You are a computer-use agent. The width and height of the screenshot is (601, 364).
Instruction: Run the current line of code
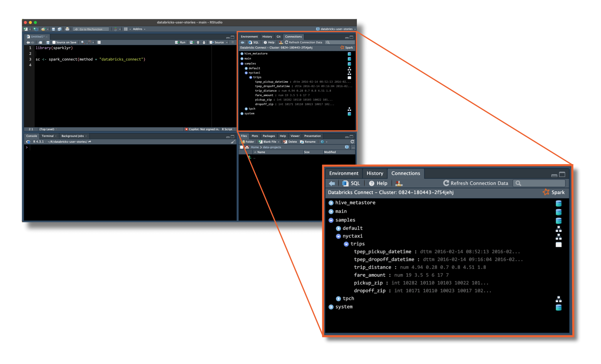click(180, 42)
